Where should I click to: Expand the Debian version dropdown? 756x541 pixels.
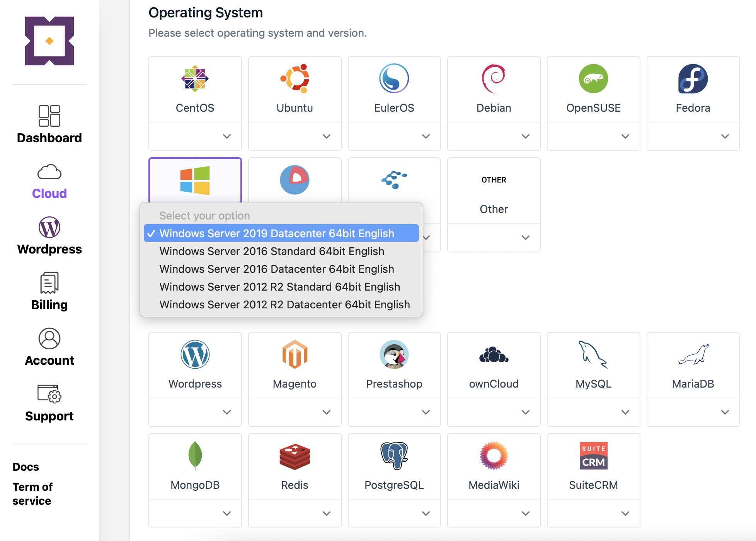pyautogui.click(x=494, y=136)
